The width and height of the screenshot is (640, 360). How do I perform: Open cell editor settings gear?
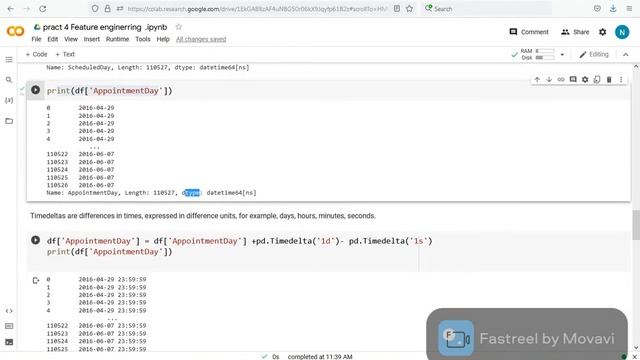coord(585,80)
